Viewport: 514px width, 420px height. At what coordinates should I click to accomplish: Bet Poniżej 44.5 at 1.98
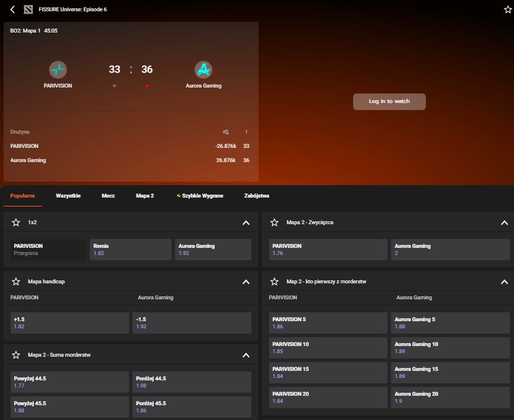pyautogui.click(x=192, y=382)
